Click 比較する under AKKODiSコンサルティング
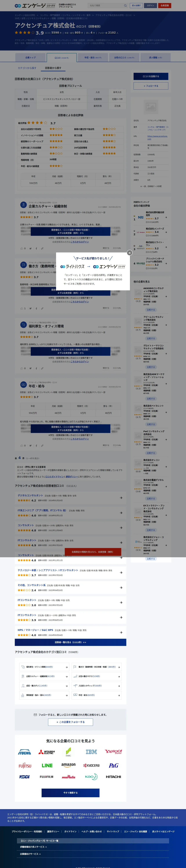 pyautogui.click(x=151, y=310)
